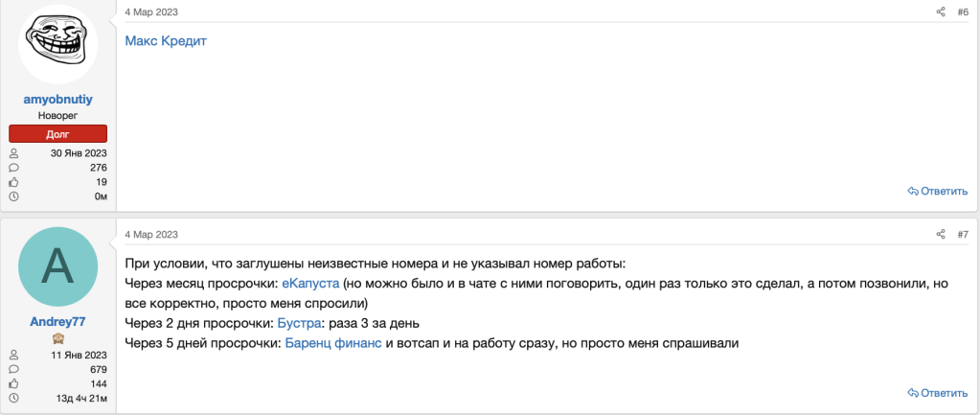Screen dimensions: 980x415
Task: Click the 144 likes count
Action: click(99, 383)
